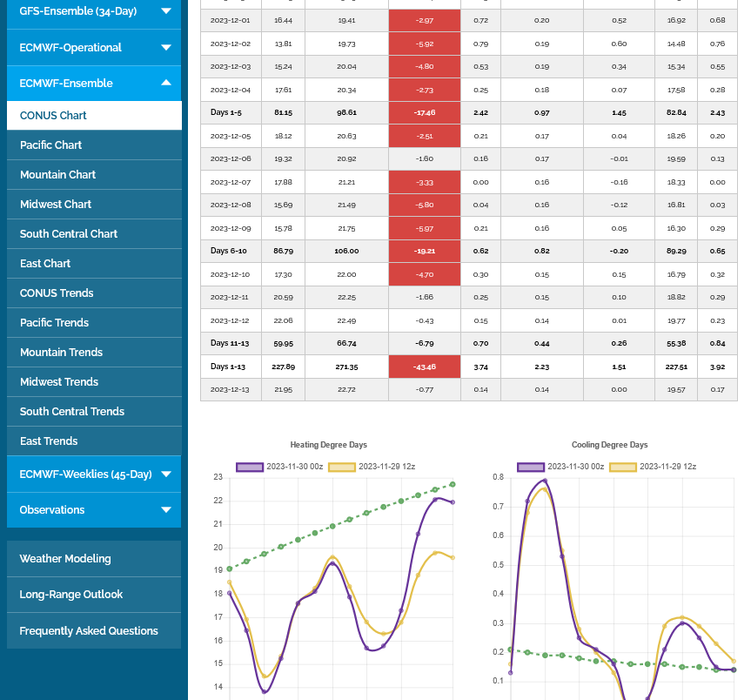Viewport: 751px width, 700px height.
Task: Expand the GFS-Ensemble (34-Day) menu arrow
Action: pos(166,11)
